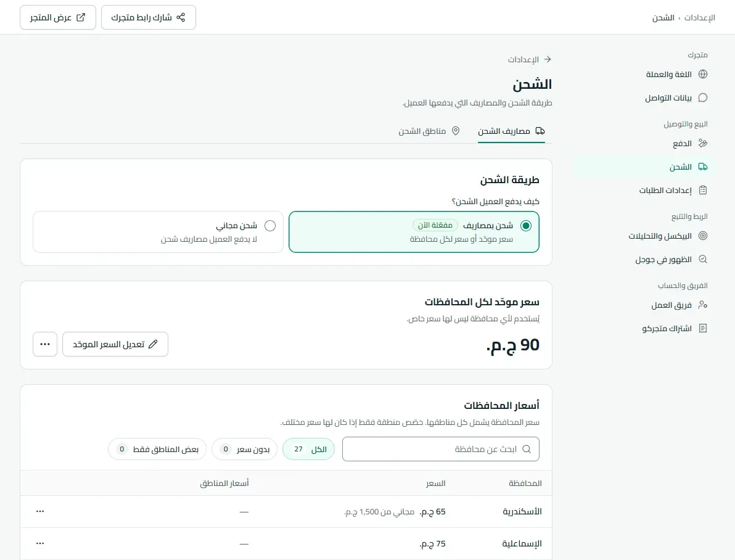The height and width of the screenshot is (560, 735).
Task: Click the الإسماعيلية governorate name
Action: pos(522,543)
